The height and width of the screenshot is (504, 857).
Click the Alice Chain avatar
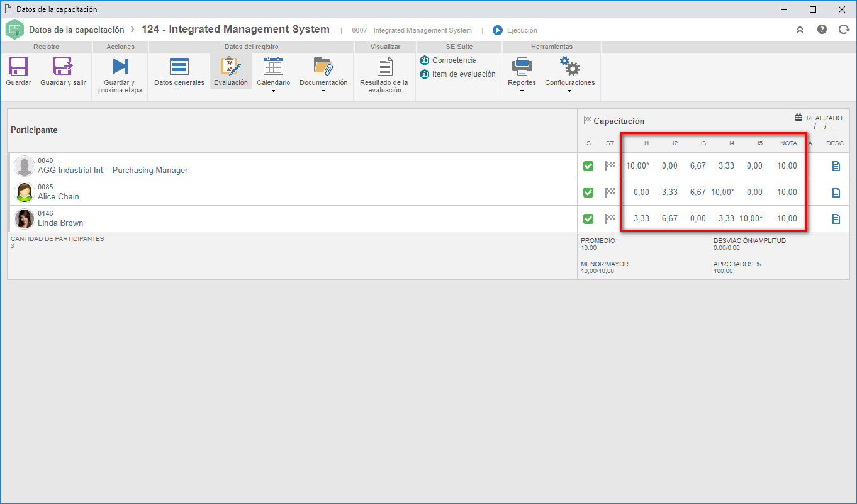25,193
